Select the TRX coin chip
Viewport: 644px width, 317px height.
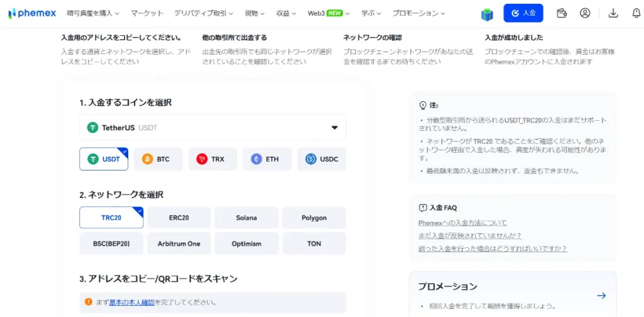(213, 159)
